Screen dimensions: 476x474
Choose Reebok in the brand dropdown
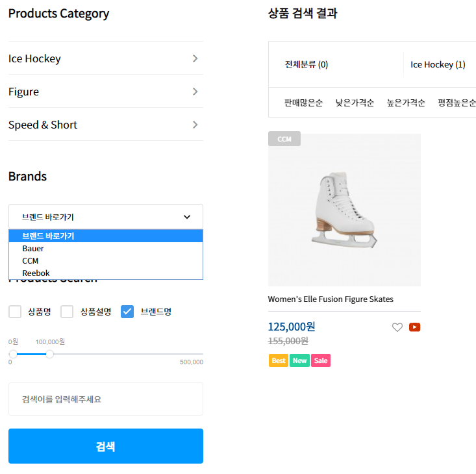(x=36, y=273)
